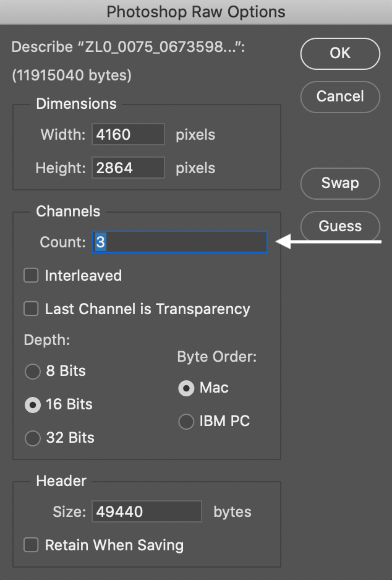Click the Header Size input box
The width and height of the screenshot is (392, 580).
pyautogui.click(x=147, y=512)
